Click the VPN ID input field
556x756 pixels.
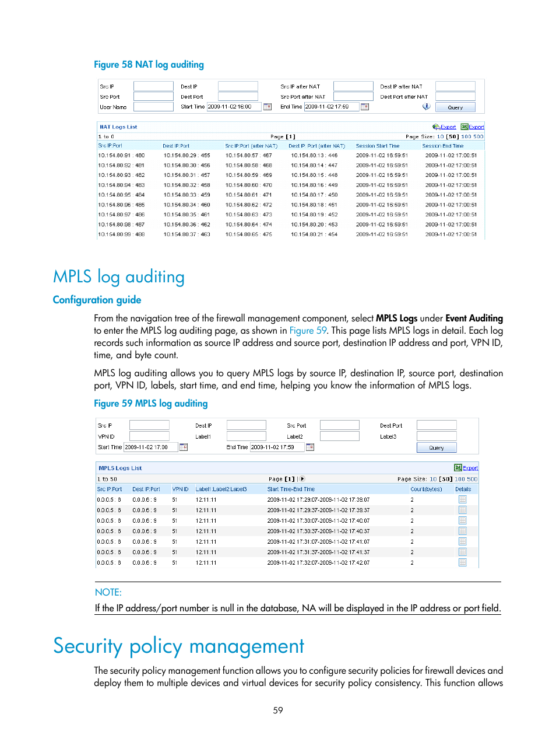click(149, 436)
